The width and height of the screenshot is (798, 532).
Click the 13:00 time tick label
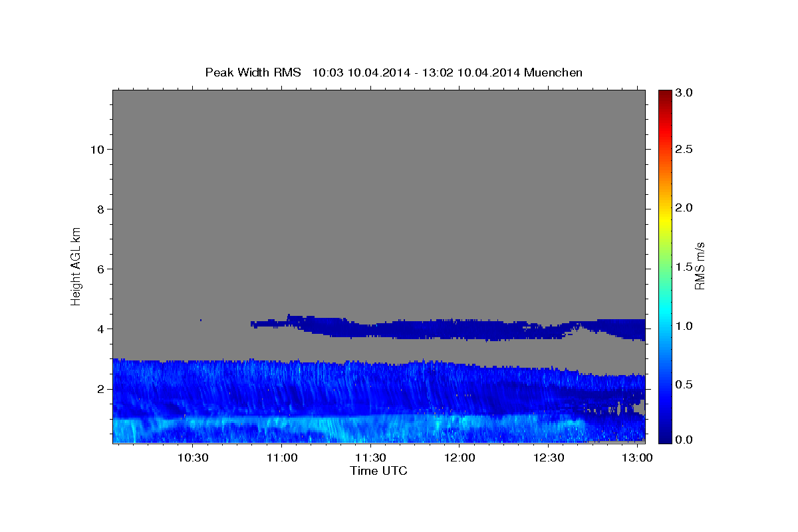[638, 458]
